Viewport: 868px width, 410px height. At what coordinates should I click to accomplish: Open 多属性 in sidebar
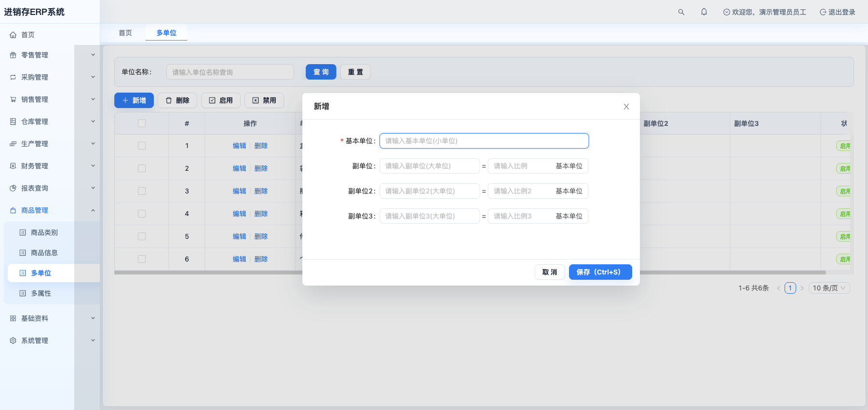[41, 293]
